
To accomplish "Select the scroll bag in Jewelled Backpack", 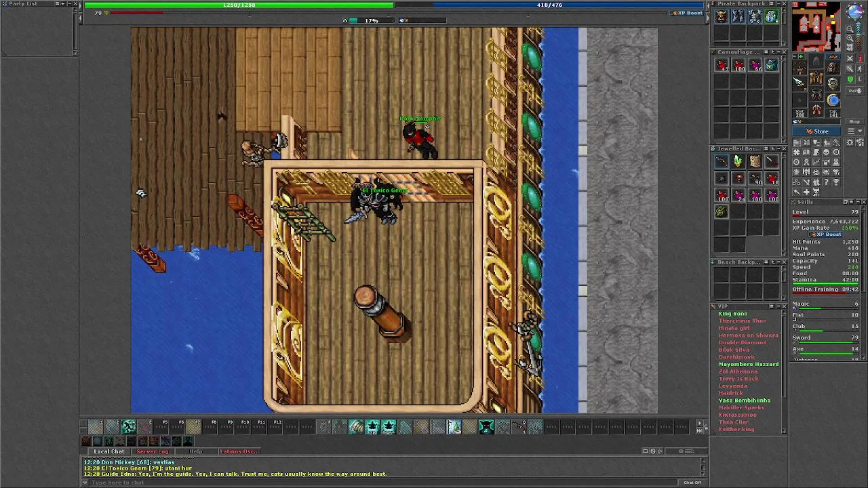I will (x=755, y=161).
